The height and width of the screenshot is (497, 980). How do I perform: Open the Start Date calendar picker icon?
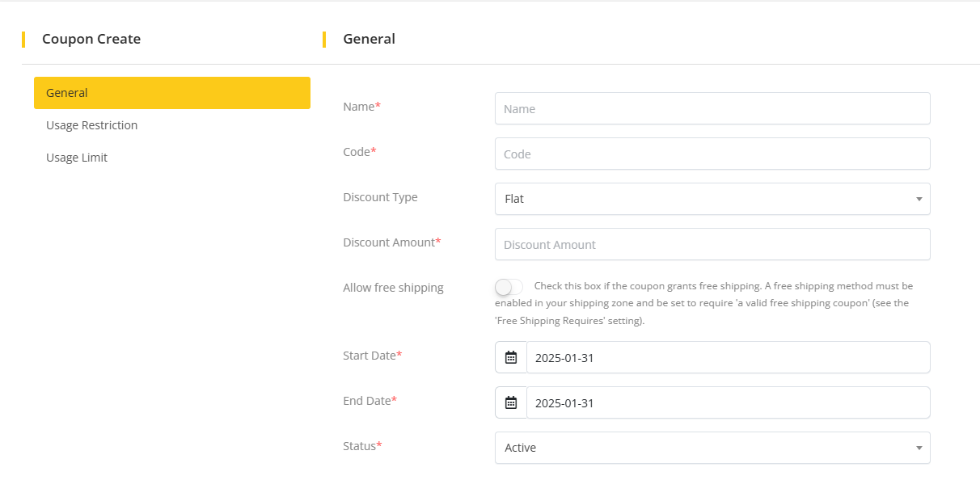tap(510, 357)
